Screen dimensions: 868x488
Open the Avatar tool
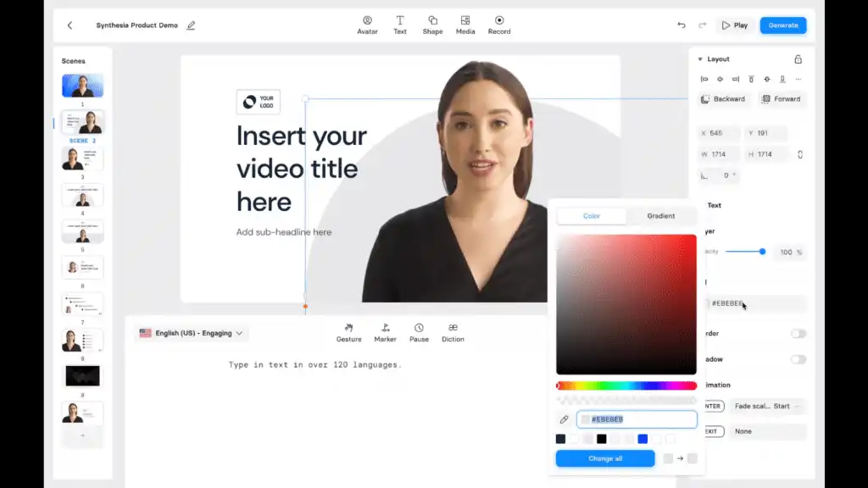coord(367,25)
